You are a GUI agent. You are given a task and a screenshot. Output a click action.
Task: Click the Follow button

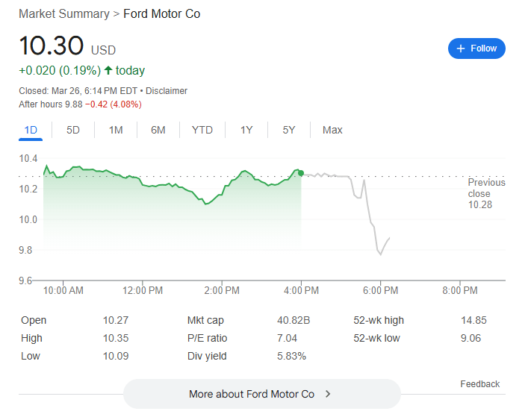click(x=476, y=48)
